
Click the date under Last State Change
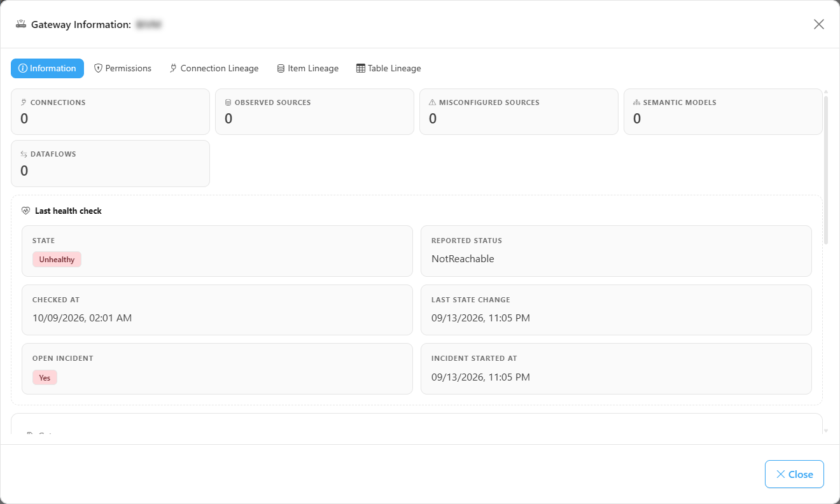tap(480, 318)
